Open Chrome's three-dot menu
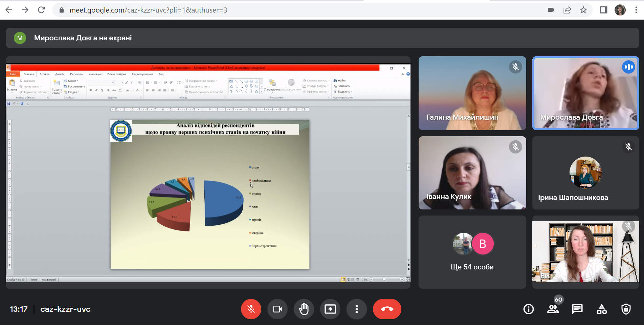 [636, 10]
